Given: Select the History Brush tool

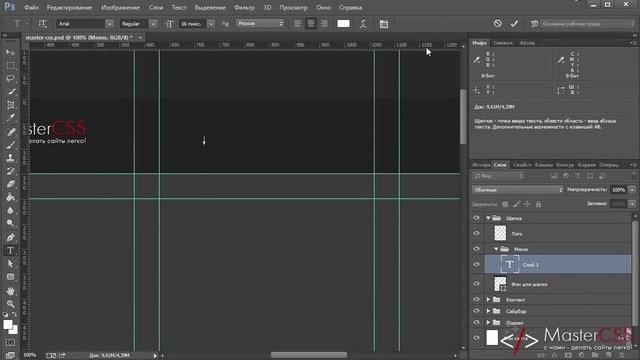Looking at the screenshot, I should point(11,171).
